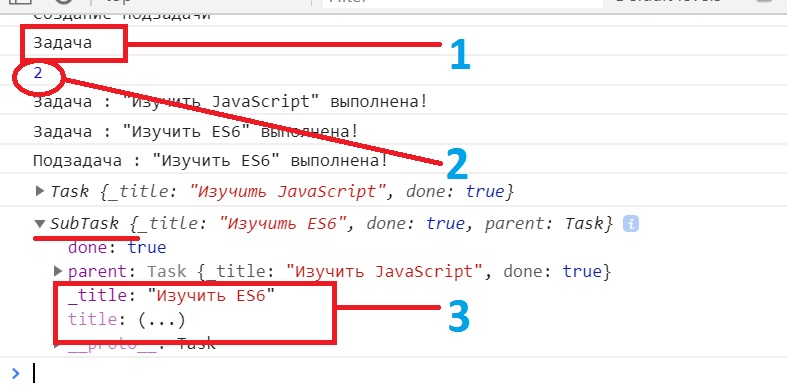
Task: Click the done: true property row
Action: [x=117, y=247]
